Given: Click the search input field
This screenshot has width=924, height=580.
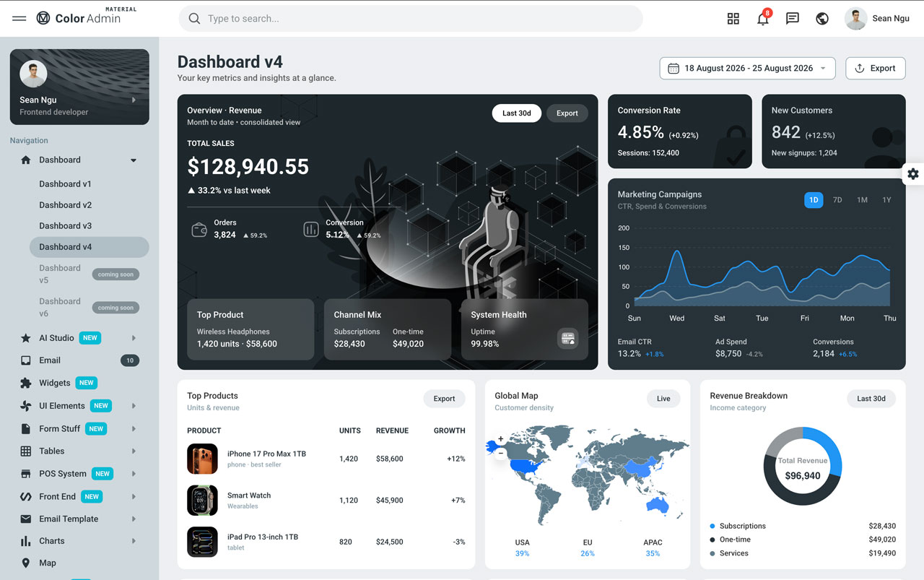Looking at the screenshot, I should tap(411, 19).
